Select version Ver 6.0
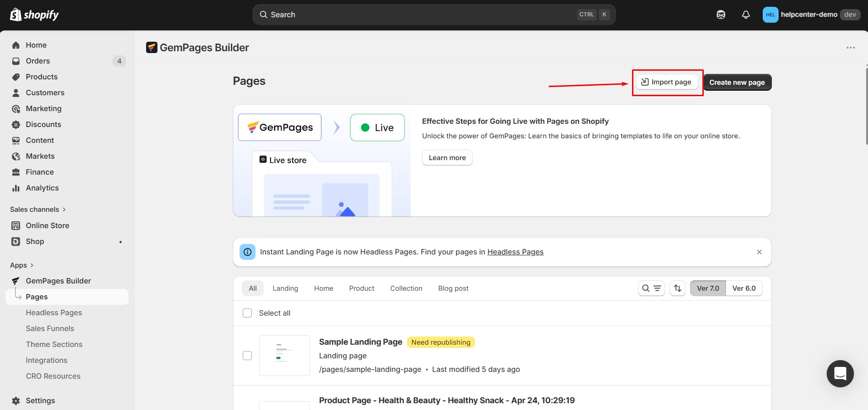 [x=744, y=288]
